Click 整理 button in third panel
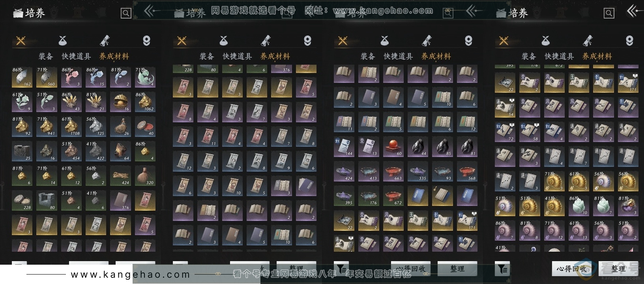644x284 pixels. 457,269
